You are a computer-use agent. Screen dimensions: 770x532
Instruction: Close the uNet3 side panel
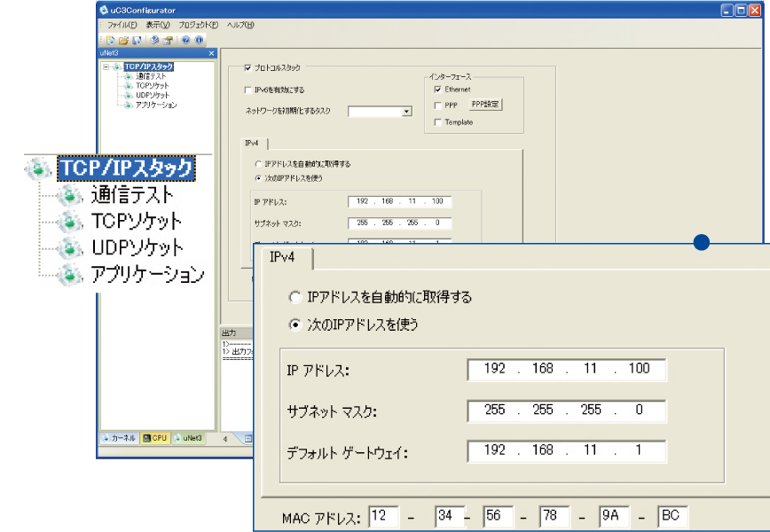212,53
